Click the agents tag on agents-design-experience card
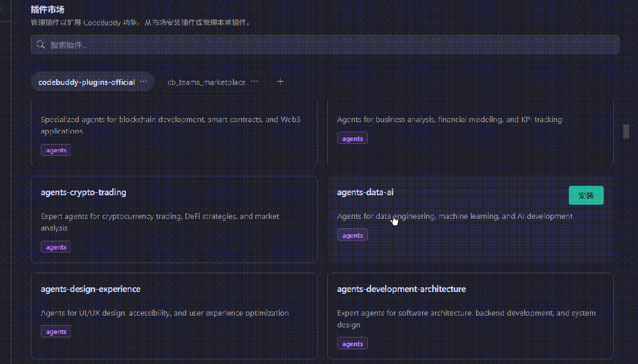The width and height of the screenshot is (638, 364). [56, 332]
